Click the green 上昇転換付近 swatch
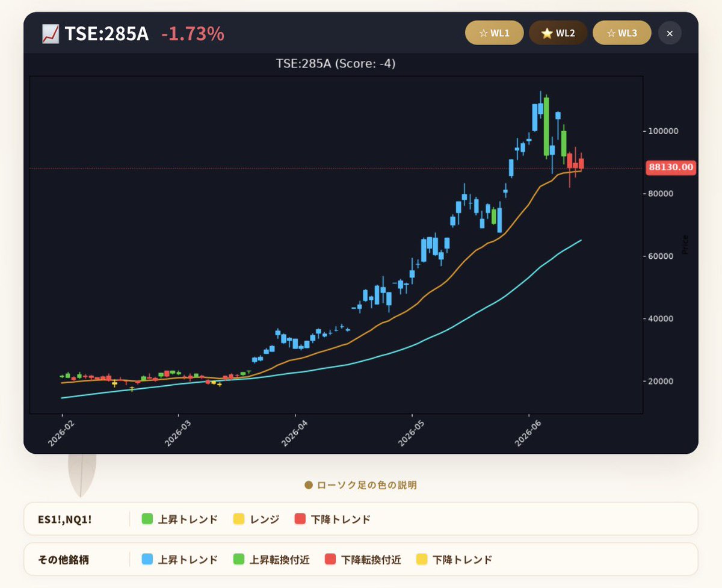The height and width of the screenshot is (588, 722). tap(239, 560)
